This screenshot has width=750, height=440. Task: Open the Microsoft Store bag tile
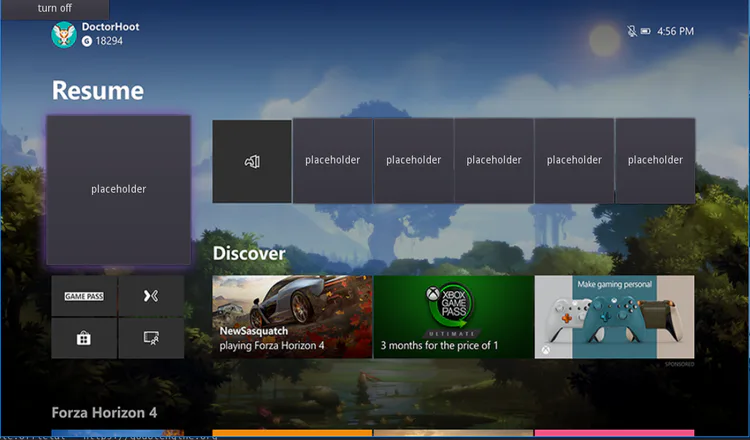84,338
